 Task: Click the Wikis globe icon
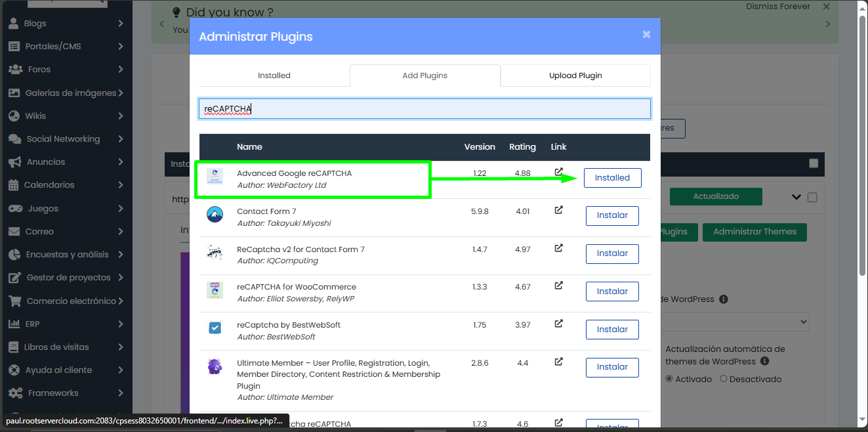click(x=14, y=116)
